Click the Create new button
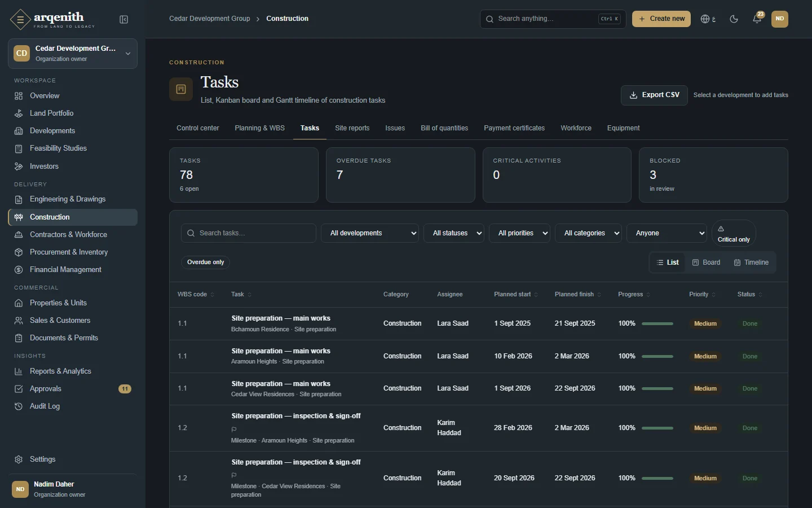The height and width of the screenshot is (508, 812). (x=661, y=19)
